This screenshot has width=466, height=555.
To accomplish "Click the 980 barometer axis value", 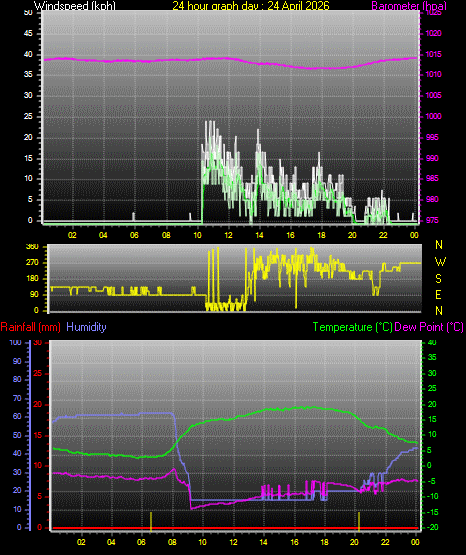I will point(432,200).
